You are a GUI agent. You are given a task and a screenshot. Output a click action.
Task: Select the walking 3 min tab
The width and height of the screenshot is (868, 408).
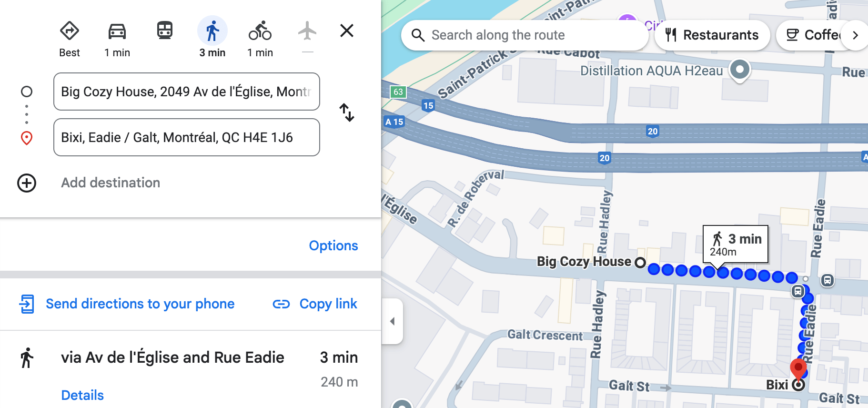[212, 31]
